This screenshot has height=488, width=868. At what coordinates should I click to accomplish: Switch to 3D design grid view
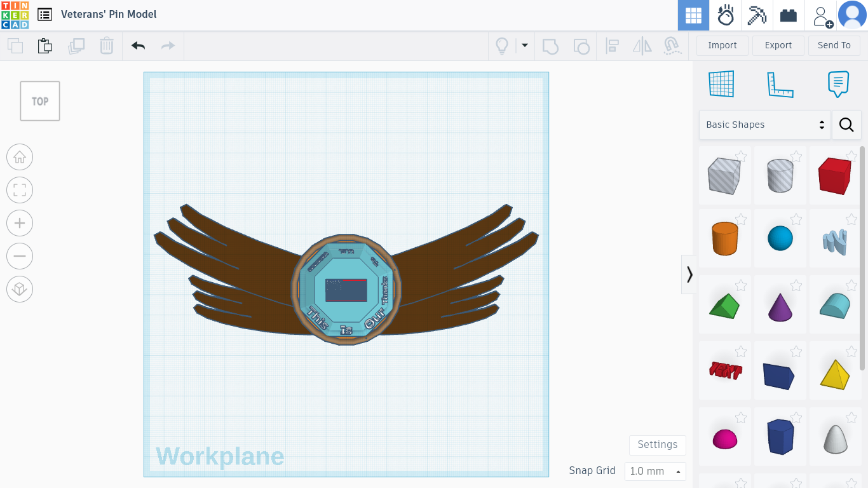[x=693, y=15]
